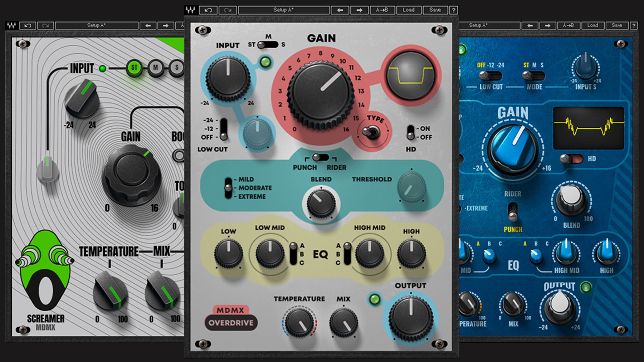Toggle the ST/M/S switch in Overdrive
This screenshot has width=644, height=362.
click(268, 45)
